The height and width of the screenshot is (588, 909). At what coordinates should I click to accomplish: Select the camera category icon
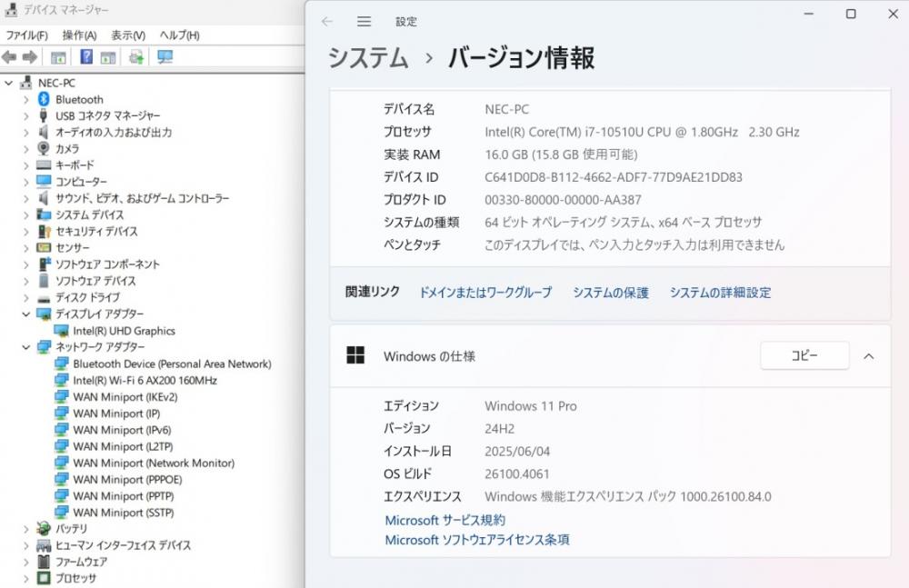(x=44, y=148)
